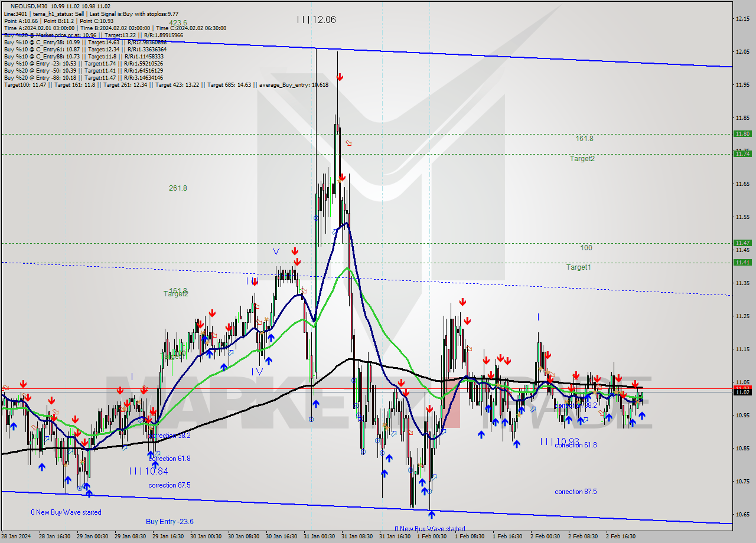Click 10.65 on the price axis
This screenshot has width=756, height=543.
(742, 515)
